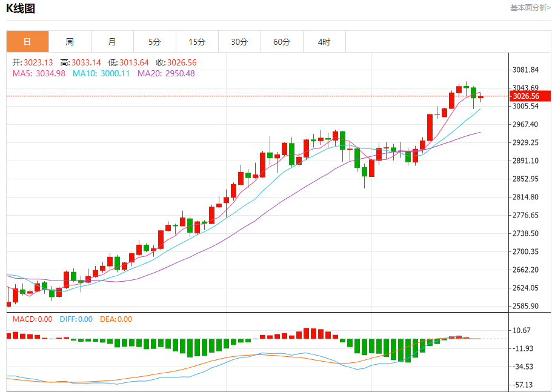The height and width of the screenshot is (392, 555).
Task: Click the MA20: 2950.48 indicator label
Action: (x=166, y=73)
